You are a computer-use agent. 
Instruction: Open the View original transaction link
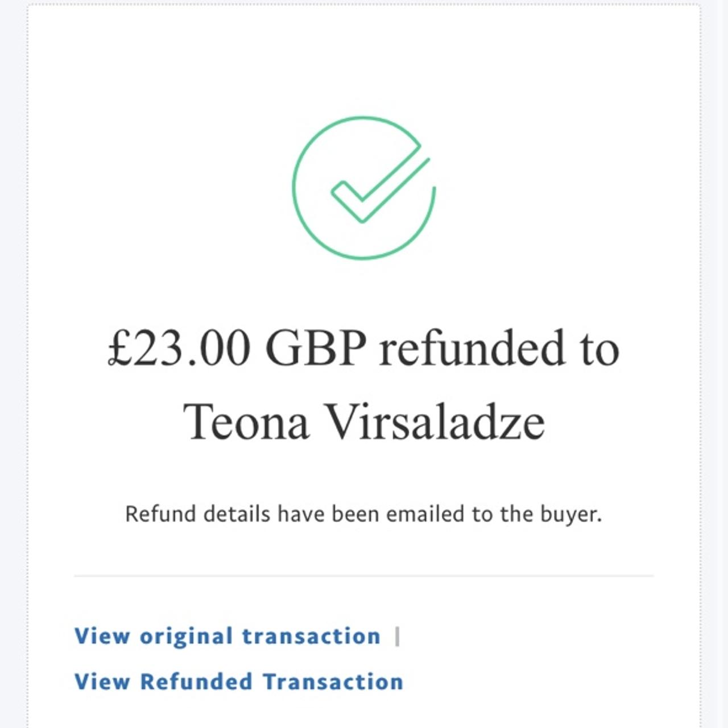[x=227, y=636]
